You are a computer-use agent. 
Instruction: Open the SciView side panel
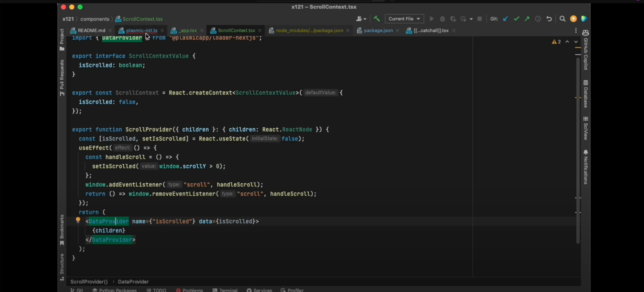pos(586,128)
